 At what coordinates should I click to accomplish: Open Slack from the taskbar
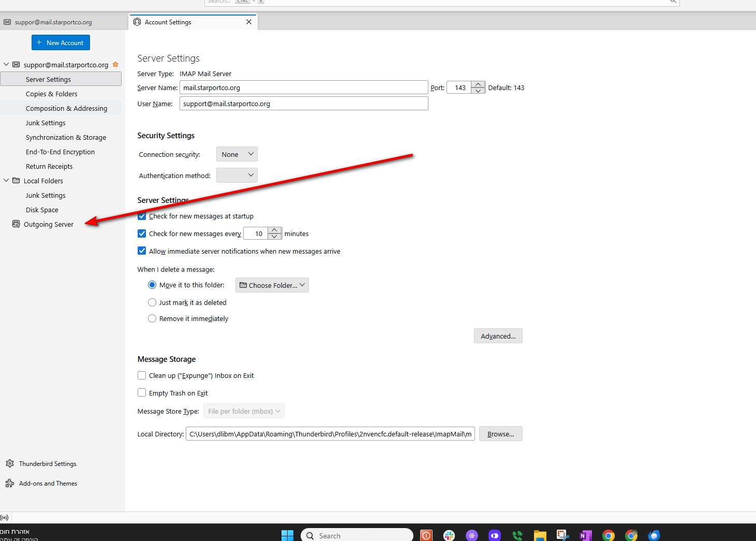coord(449,535)
